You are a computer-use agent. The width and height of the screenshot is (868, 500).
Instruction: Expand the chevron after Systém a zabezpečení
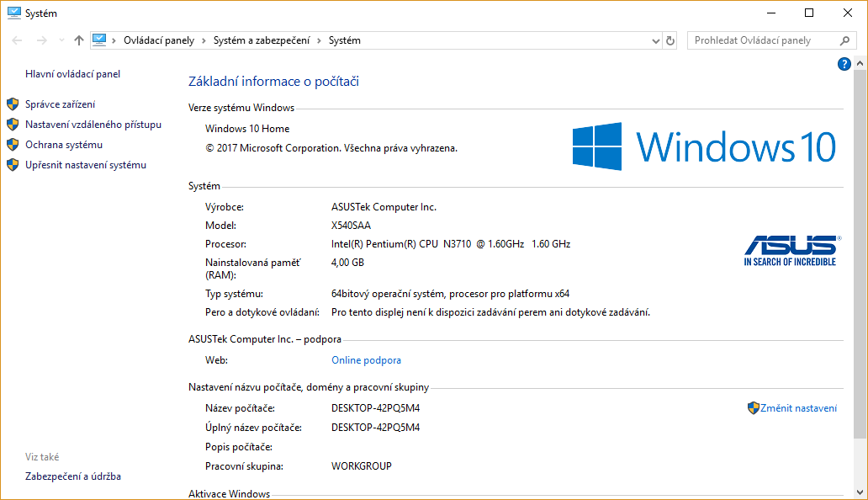(x=319, y=40)
